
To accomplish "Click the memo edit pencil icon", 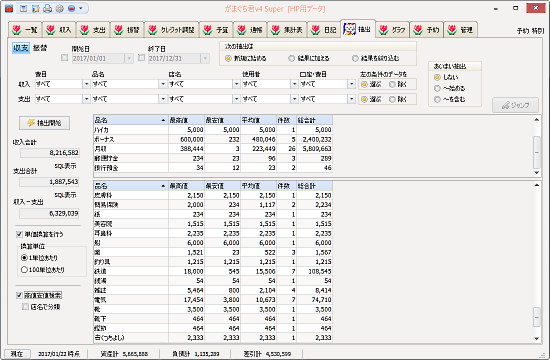I will [35, 9].
